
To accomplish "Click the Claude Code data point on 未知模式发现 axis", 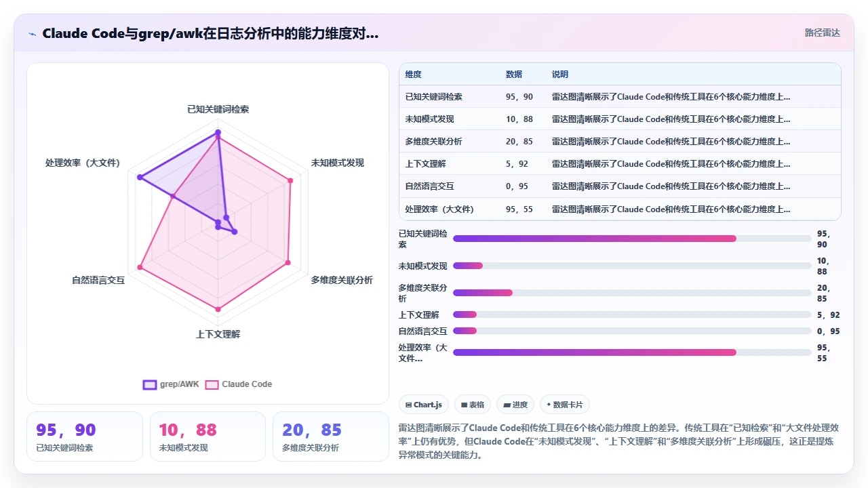I will [290, 180].
